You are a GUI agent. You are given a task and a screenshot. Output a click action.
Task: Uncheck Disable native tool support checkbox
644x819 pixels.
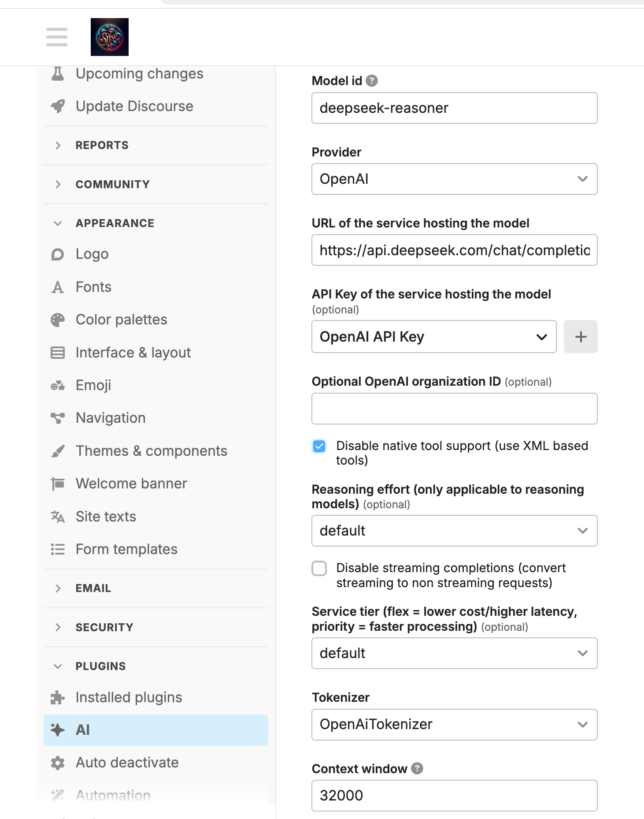pos(319,446)
